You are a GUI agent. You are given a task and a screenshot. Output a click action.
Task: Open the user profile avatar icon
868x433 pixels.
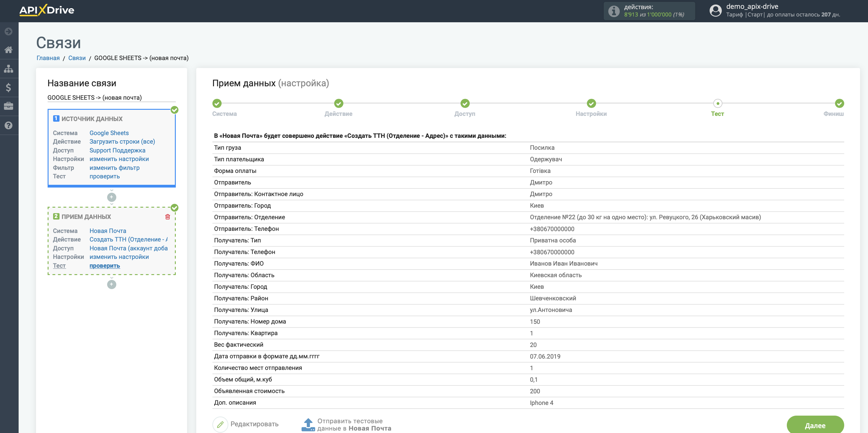coord(715,10)
